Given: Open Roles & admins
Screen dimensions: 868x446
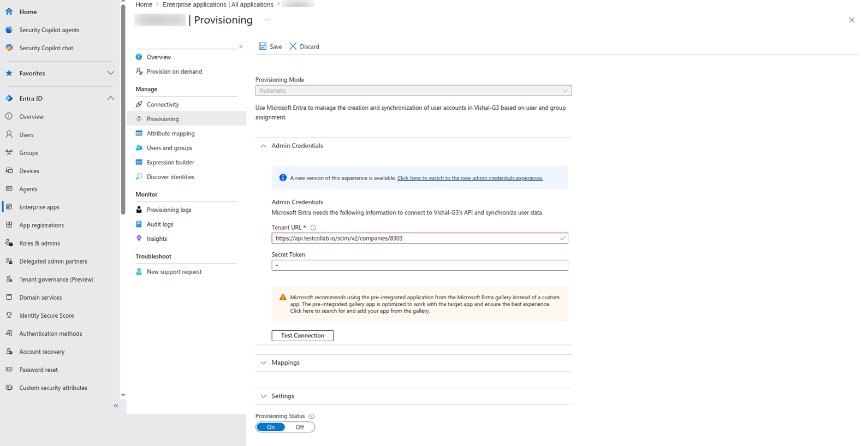Looking at the screenshot, I should [x=39, y=243].
